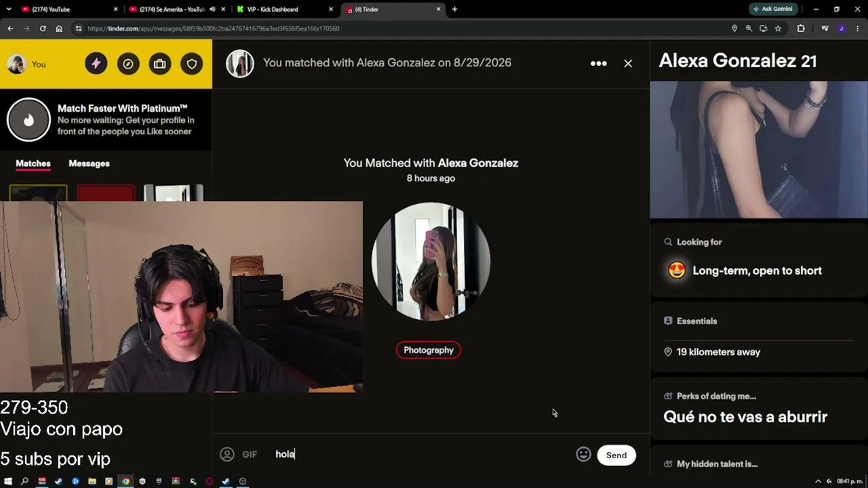Open the zoom magnifier icon in address bar
Image resolution: width=868 pixels, height=488 pixels.
point(749,28)
